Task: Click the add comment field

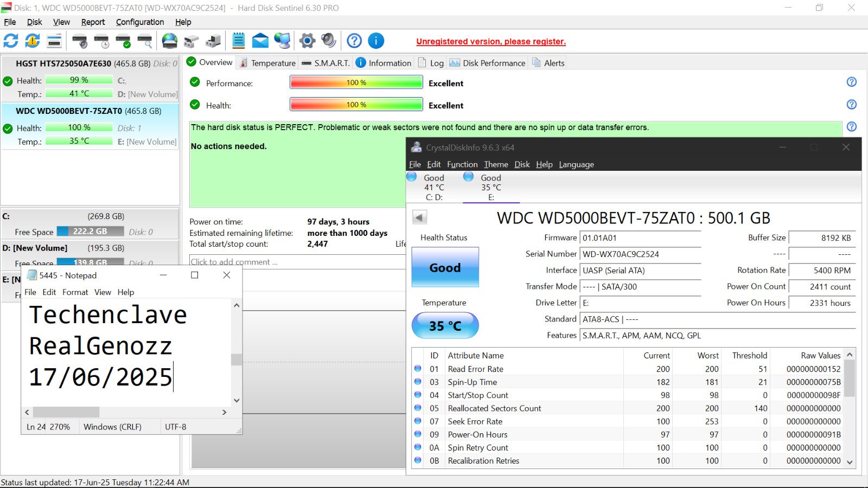Action: (x=297, y=262)
